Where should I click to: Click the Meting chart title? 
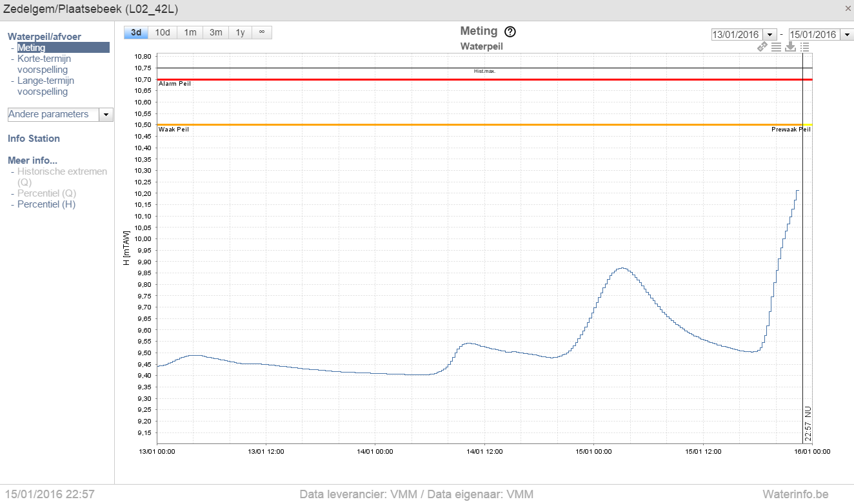tap(479, 31)
